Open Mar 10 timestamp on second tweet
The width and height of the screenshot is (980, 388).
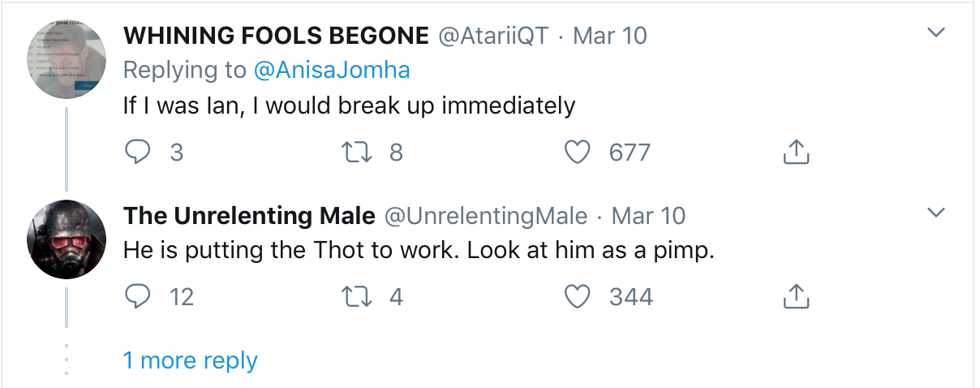click(648, 216)
